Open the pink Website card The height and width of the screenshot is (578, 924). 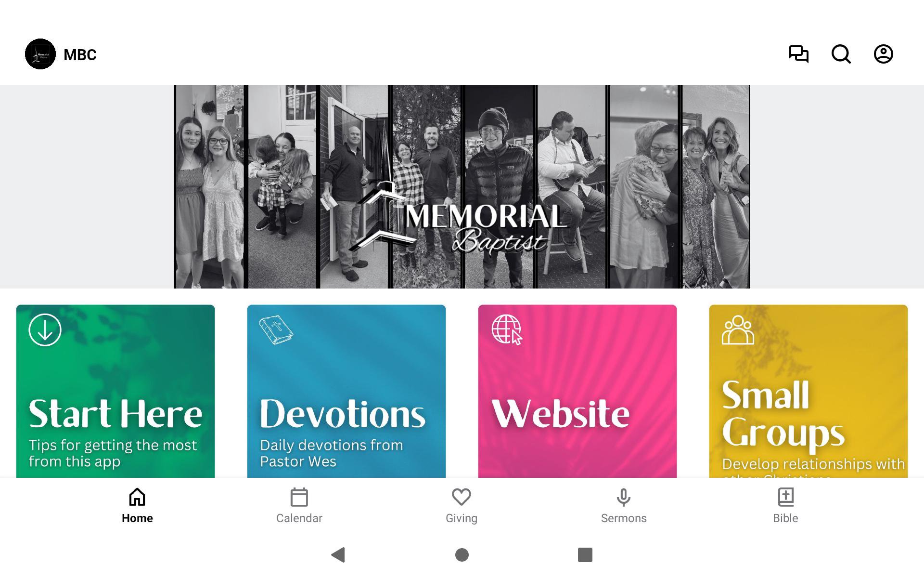coord(577,391)
